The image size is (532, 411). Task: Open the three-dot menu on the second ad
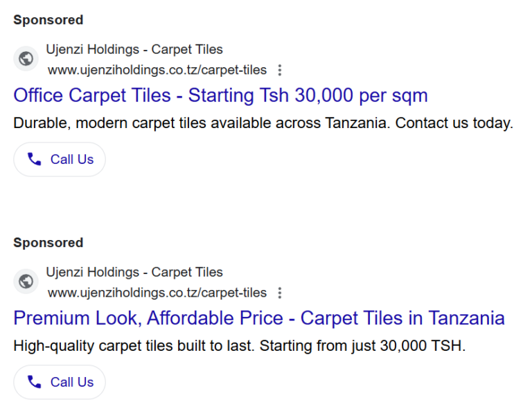pos(279,293)
